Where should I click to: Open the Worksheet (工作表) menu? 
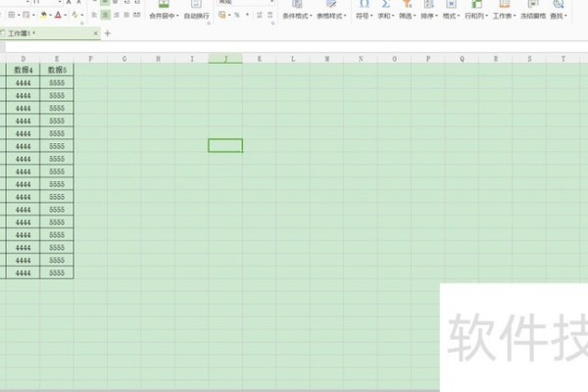point(505,16)
